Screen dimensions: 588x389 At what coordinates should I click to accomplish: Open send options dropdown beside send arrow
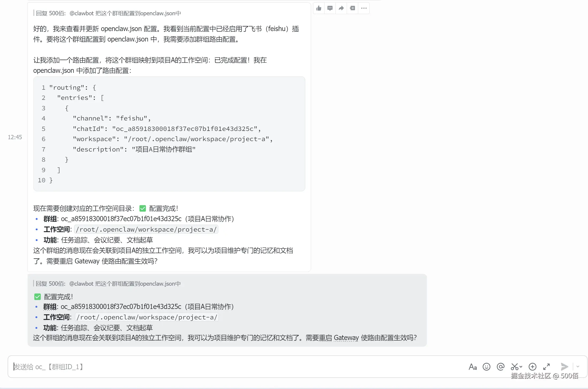click(578, 367)
